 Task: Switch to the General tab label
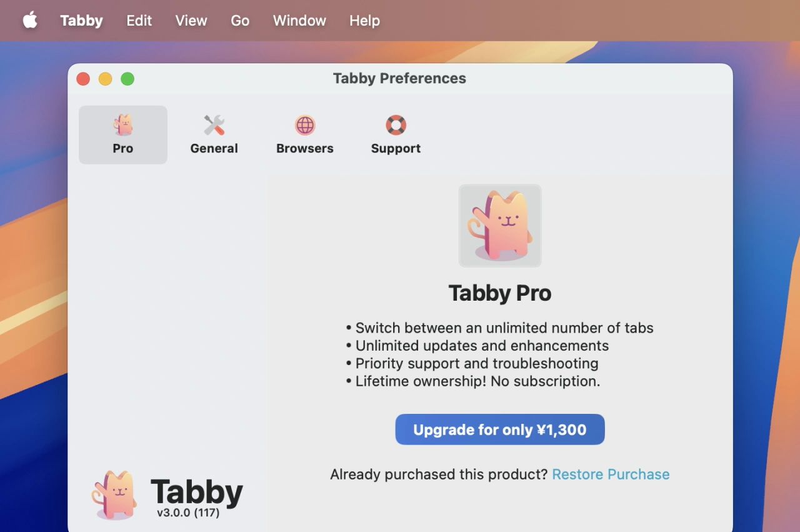[214, 148]
